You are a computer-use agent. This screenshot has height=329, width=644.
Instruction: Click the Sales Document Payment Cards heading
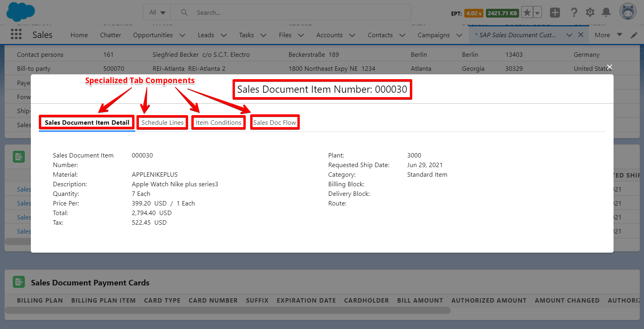(90, 283)
